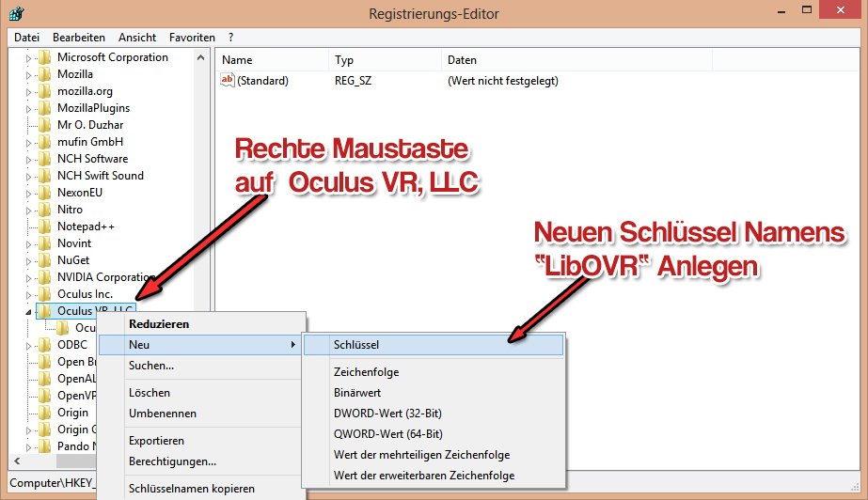
Task: Expand the ODBC key
Action: click(x=28, y=346)
